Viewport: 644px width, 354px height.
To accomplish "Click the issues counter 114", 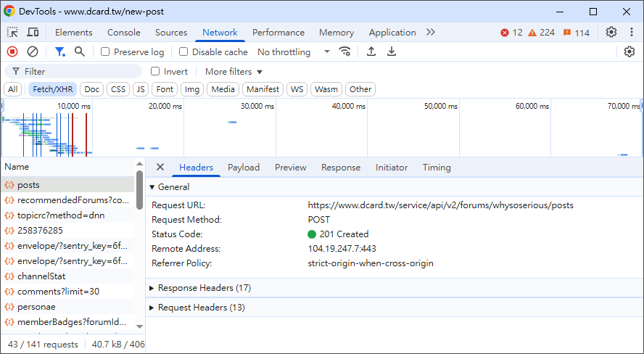I will tap(577, 33).
